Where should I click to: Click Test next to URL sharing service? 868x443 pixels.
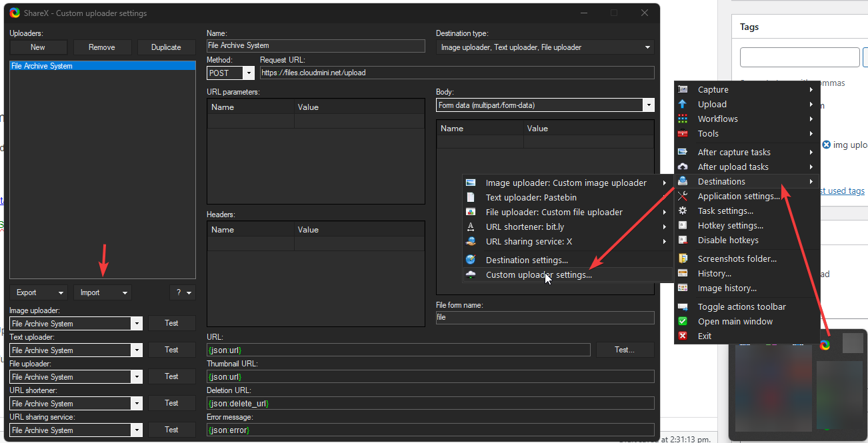(172, 430)
